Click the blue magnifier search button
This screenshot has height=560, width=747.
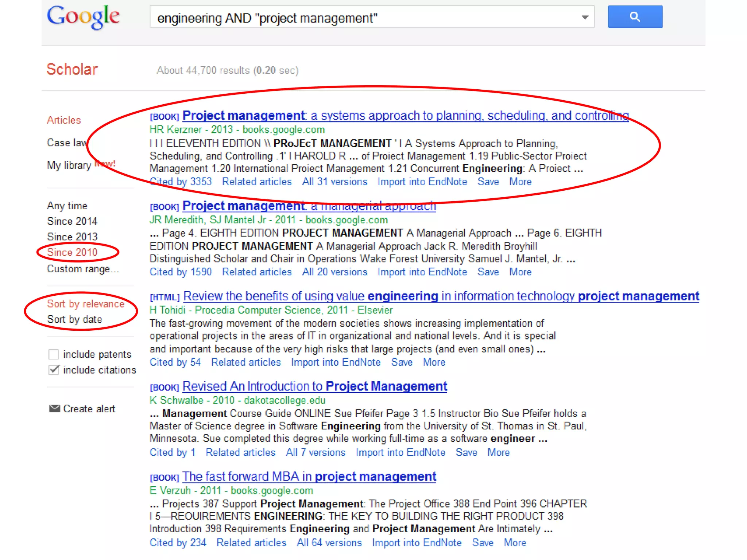pos(635,17)
